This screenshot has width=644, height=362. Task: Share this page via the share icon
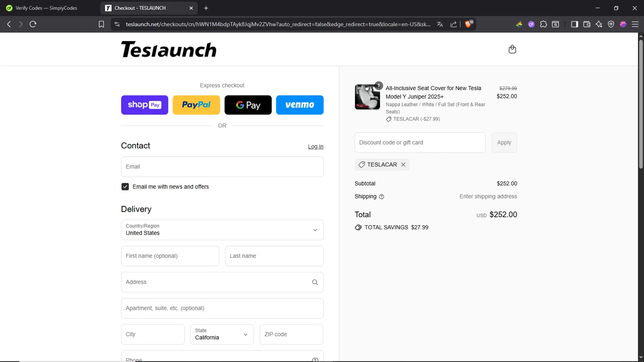[453, 24]
